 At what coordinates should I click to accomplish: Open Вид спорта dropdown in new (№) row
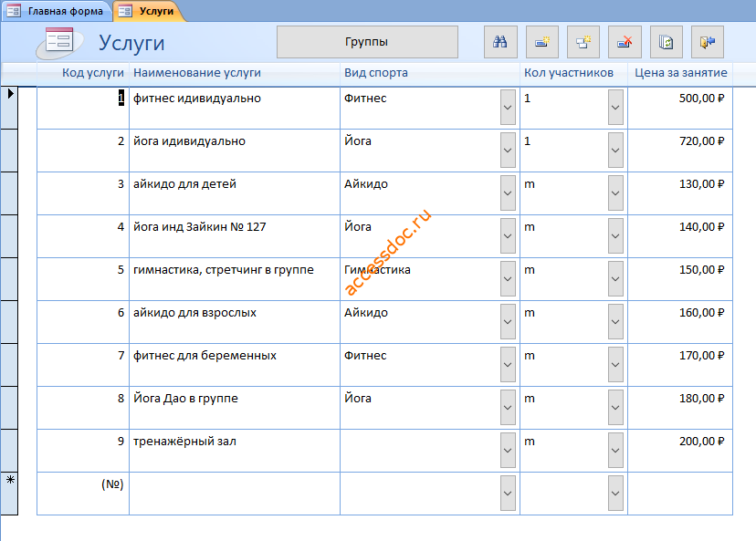coord(508,493)
